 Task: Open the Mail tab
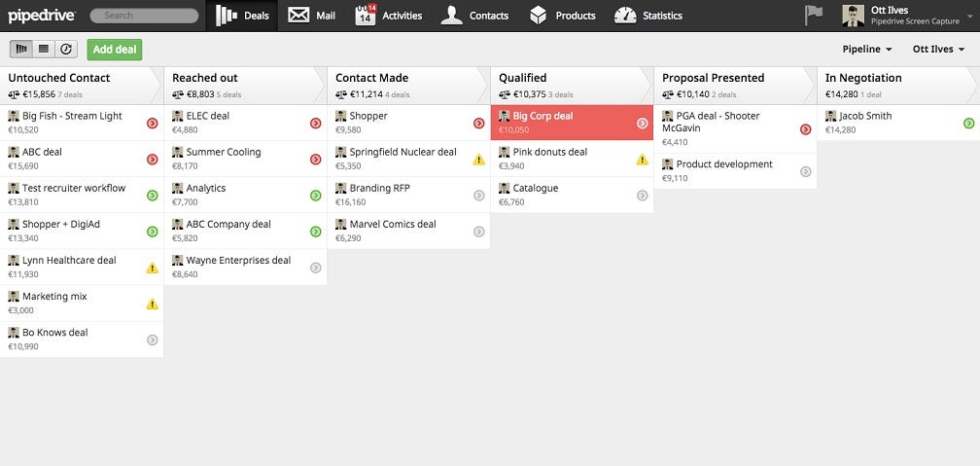(311, 16)
